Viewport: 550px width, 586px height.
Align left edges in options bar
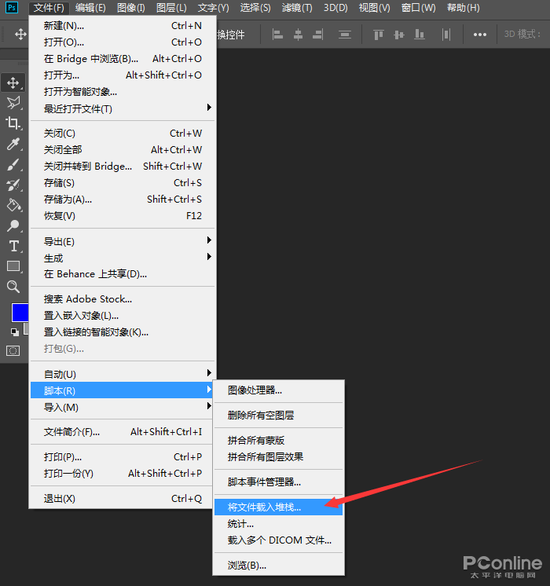tap(277, 35)
